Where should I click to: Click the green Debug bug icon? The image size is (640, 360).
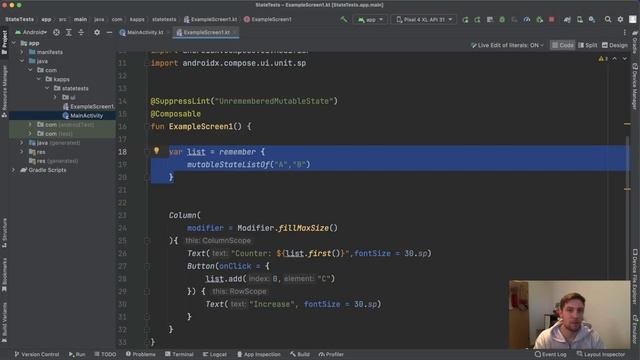(502, 20)
